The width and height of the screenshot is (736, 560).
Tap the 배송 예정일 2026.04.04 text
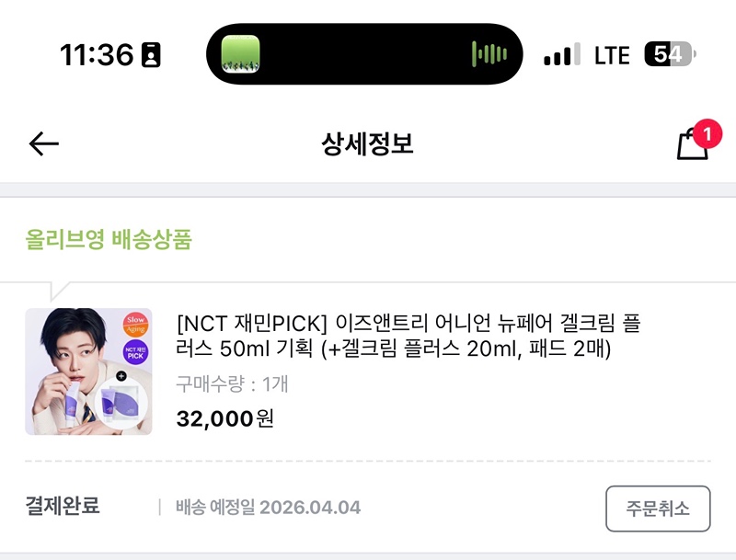pos(268,508)
